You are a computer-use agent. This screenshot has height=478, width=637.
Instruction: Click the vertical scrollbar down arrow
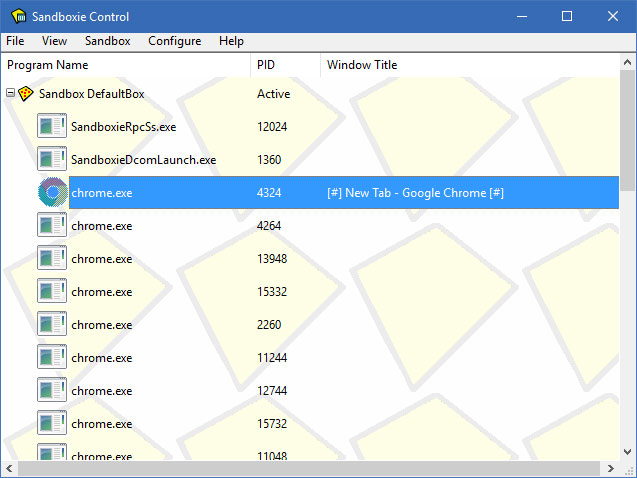pyautogui.click(x=627, y=452)
